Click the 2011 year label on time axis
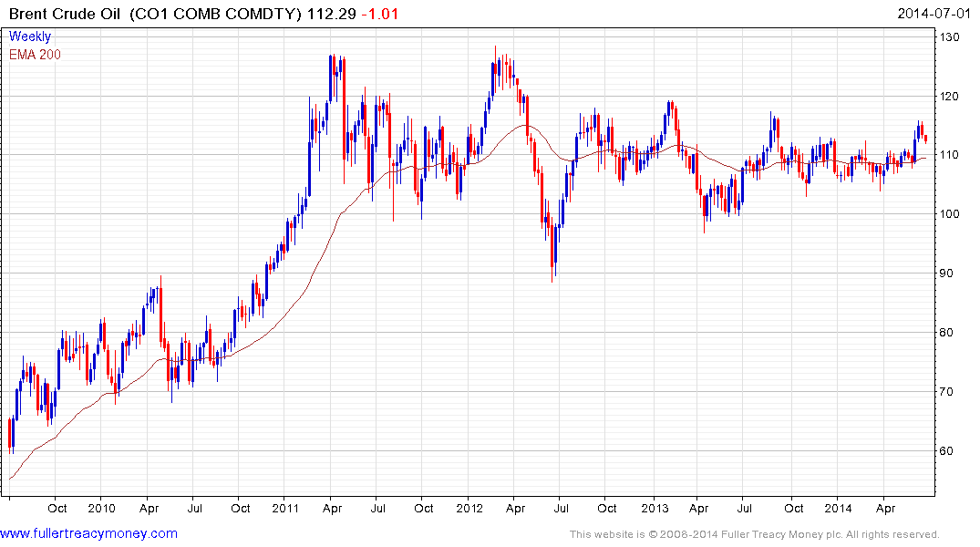This screenshot has height=547, width=980. click(285, 508)
